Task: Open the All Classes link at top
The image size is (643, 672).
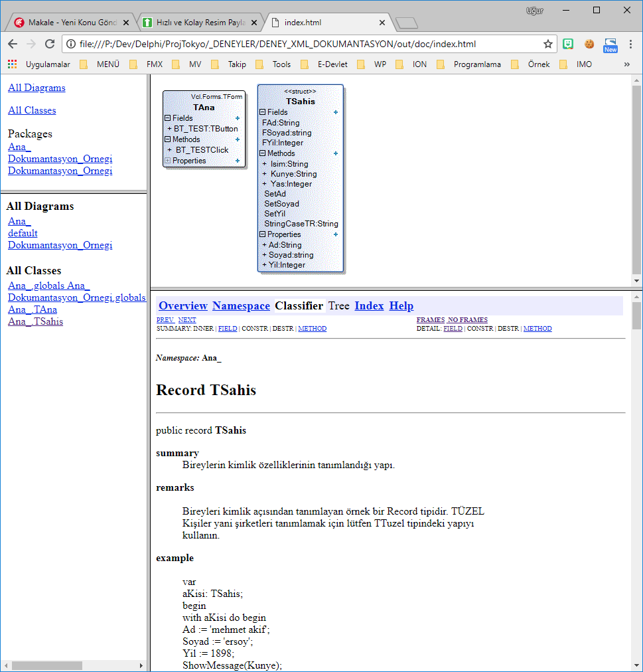Action: (32, 110)
